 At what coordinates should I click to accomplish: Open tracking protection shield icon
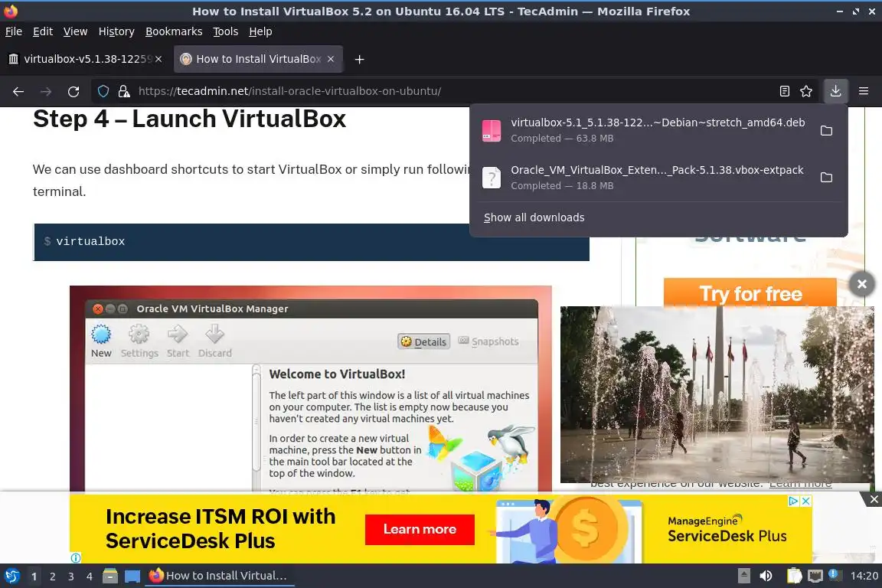[103, 91]
